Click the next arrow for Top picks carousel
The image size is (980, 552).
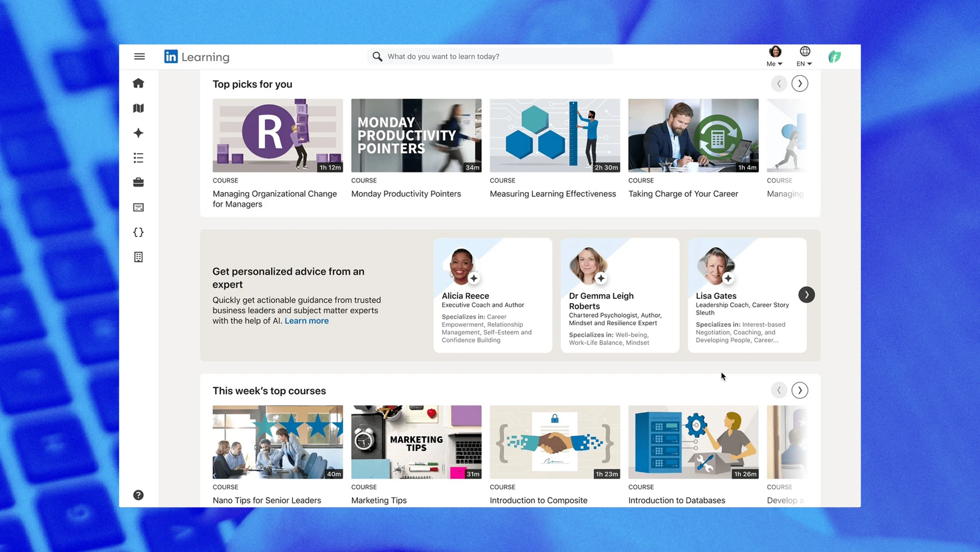[799, 83]
